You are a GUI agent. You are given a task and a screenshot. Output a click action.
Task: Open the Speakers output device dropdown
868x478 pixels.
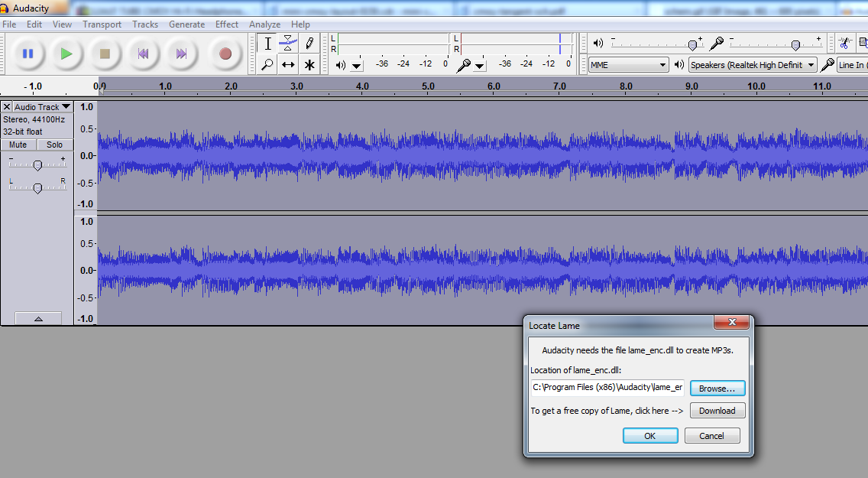[x=753, y=65]
